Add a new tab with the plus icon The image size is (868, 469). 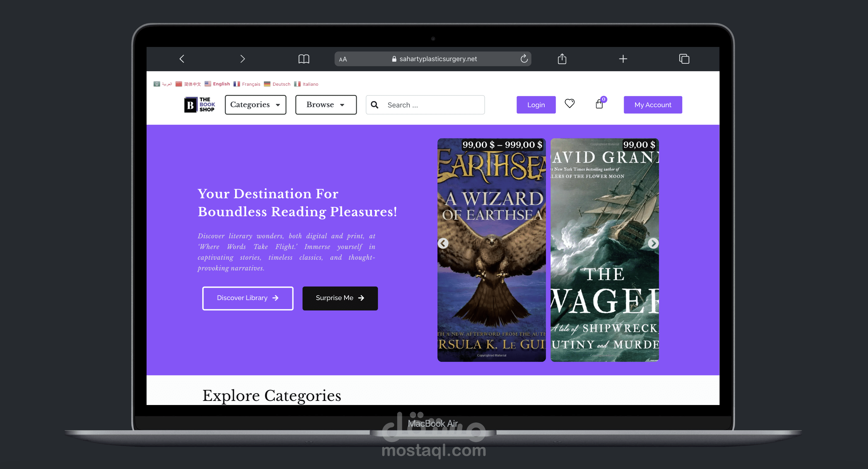[623, 59]
